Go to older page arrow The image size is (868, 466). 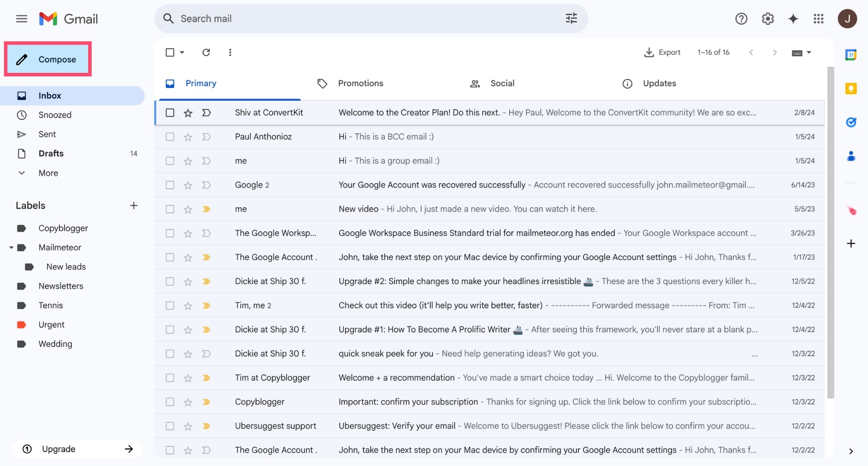[775, 52]
